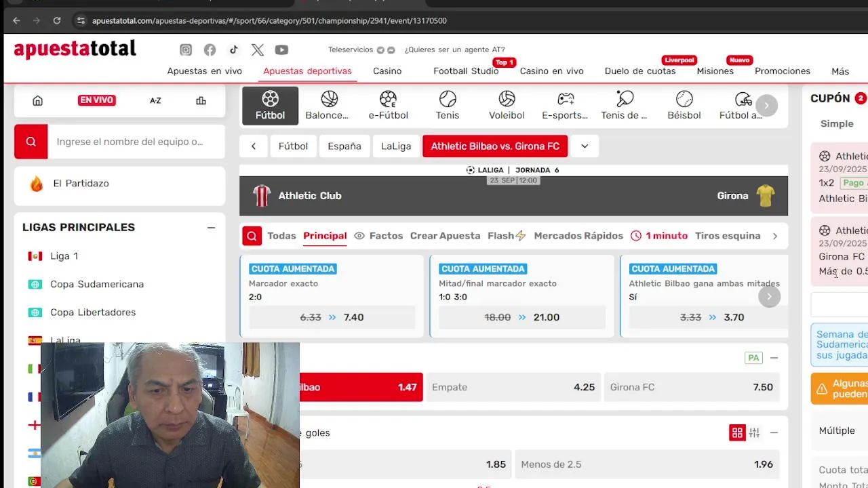Open the Mercados Rápidos tab

coord(578,236)
